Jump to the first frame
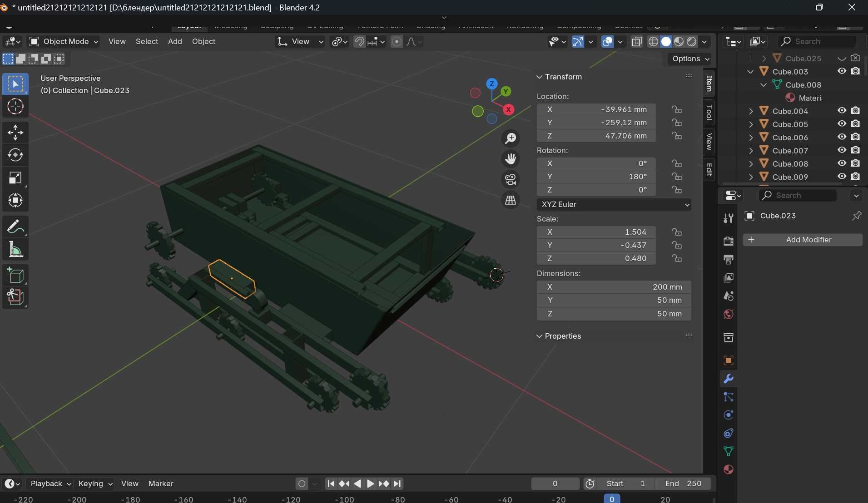868x503 pixels. [x=331, y=484]
